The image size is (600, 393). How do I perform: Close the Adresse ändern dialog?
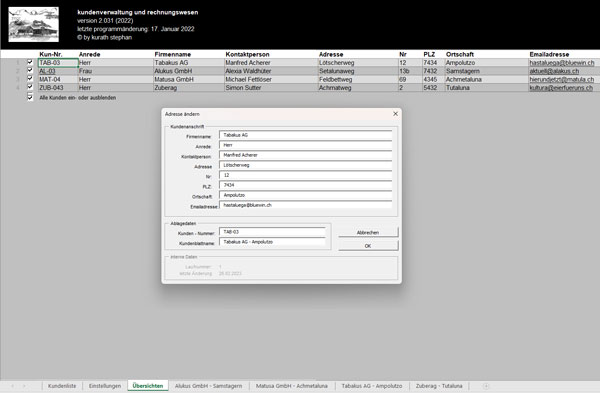click(395, 114)
